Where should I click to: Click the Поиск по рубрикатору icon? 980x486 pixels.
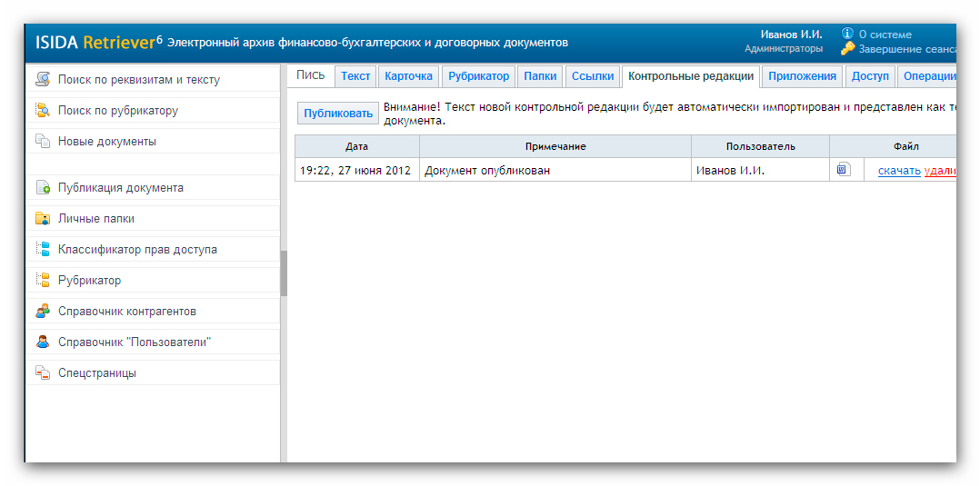tap(43, 110)
